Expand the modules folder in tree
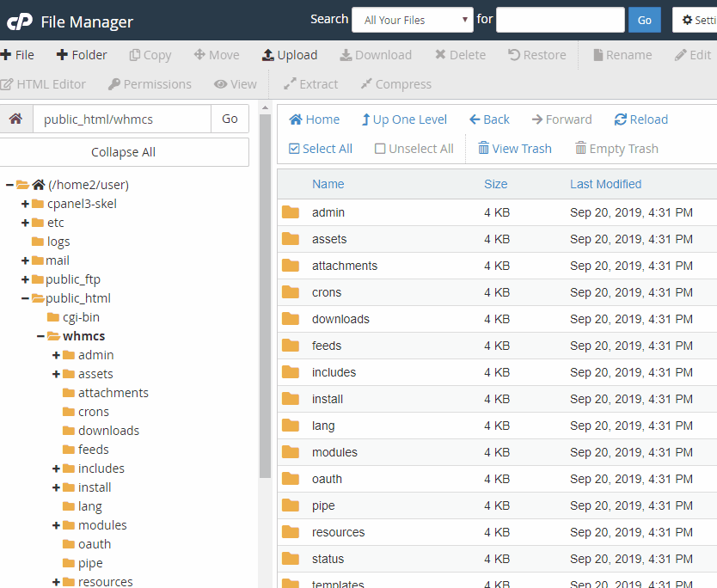Screen dimensions: 717x588 [x=56, y=525]
